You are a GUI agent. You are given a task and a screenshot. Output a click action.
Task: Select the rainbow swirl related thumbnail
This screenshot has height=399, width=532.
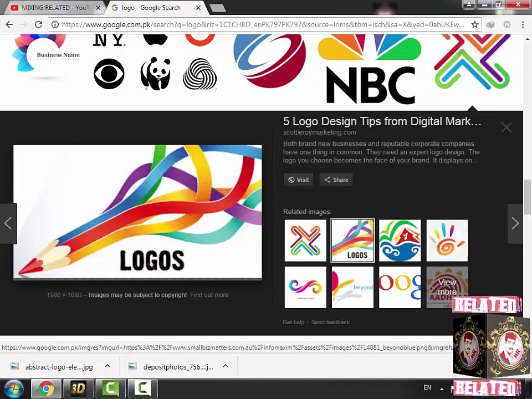305,288
